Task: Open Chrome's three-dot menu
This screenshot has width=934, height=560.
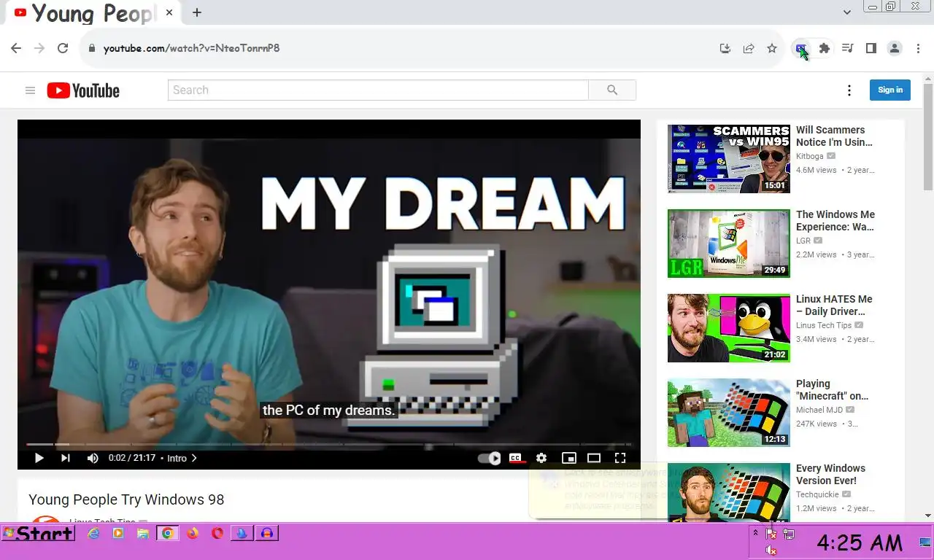Action: coord(917,48)
